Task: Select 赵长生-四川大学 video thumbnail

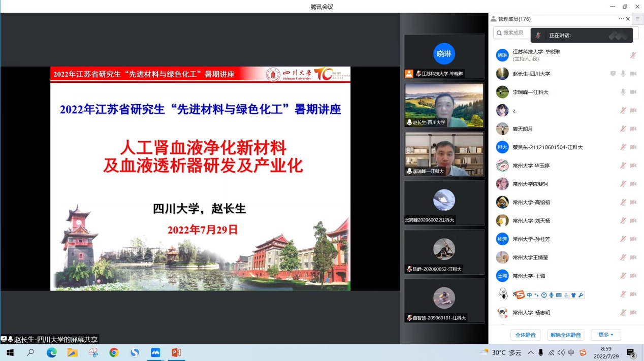Action: coord(444,105)
